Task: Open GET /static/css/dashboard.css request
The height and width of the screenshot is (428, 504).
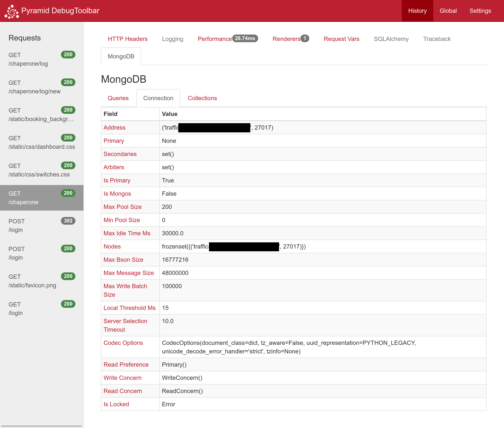Action: 42,142
